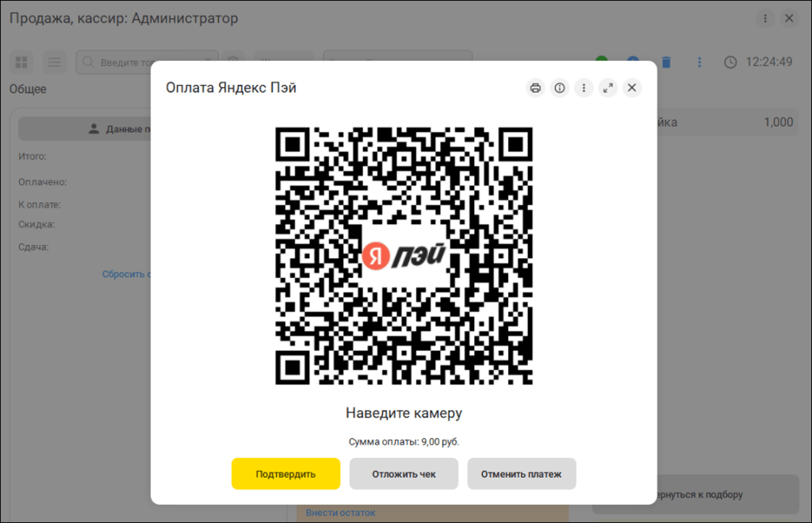Click the Подтвердить button
Image resolution: width=812 pixels, height=523 pixels.
click(285, 474)
